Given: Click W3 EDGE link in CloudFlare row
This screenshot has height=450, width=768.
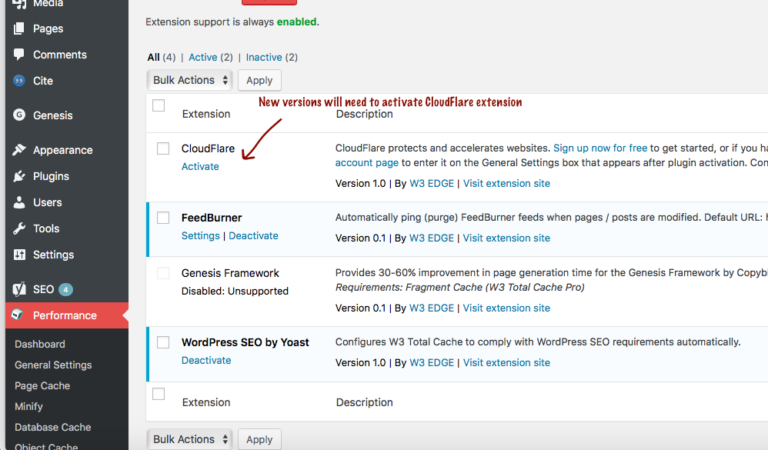Looking at the screenshot, I should click(432, 183).
